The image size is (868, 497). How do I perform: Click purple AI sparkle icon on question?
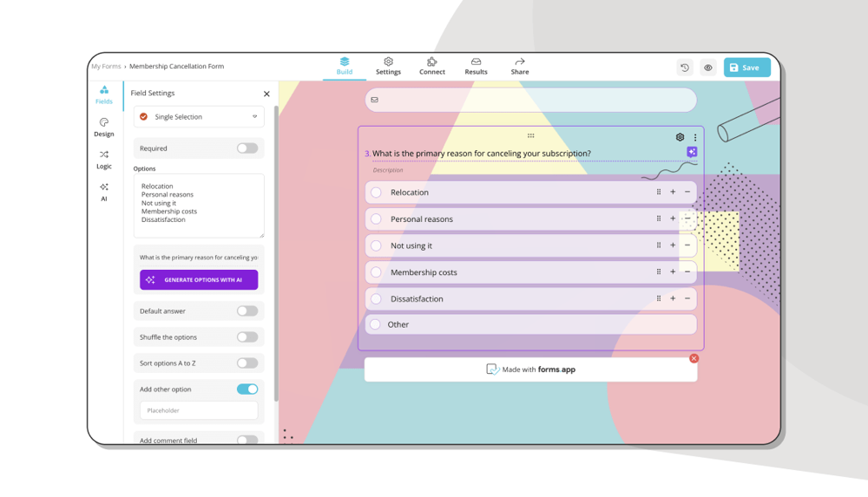(x=692, y=152)
